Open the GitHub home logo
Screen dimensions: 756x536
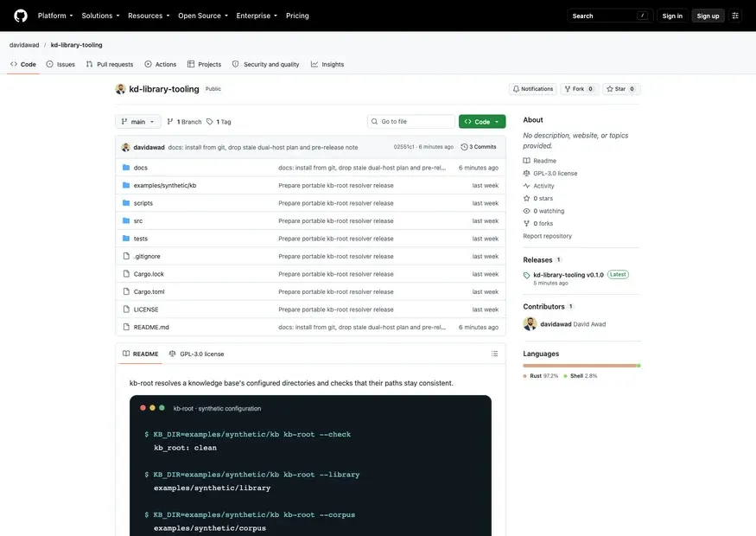21,16
